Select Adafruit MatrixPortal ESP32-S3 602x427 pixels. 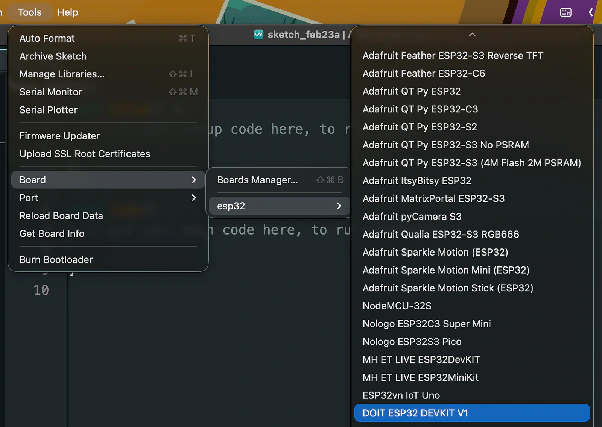coord(472,199)
